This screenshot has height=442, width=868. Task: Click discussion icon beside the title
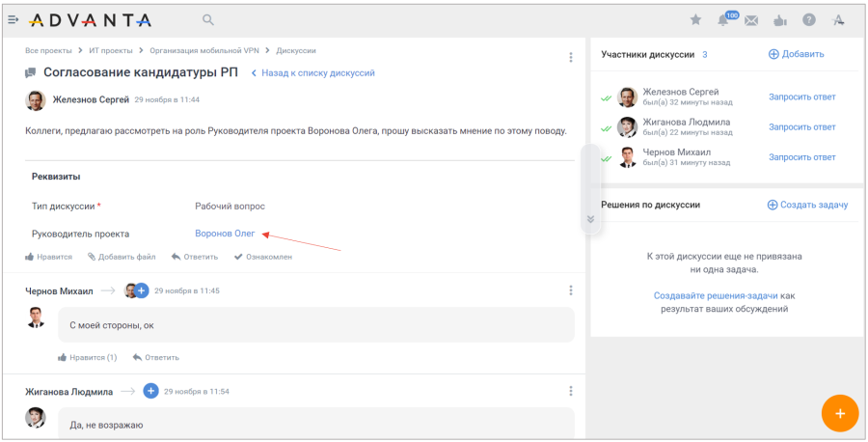pyautogui.click(x=31, y=72)
